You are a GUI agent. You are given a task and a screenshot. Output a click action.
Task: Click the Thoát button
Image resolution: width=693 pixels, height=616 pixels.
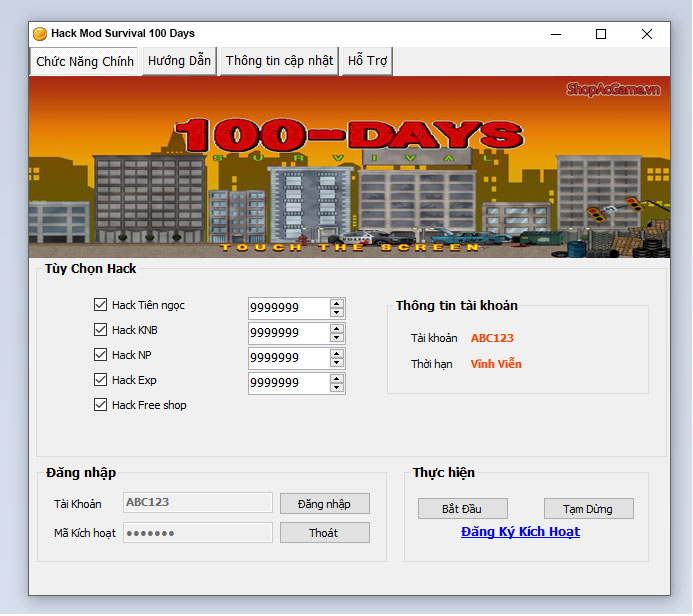tap(324, 533)
